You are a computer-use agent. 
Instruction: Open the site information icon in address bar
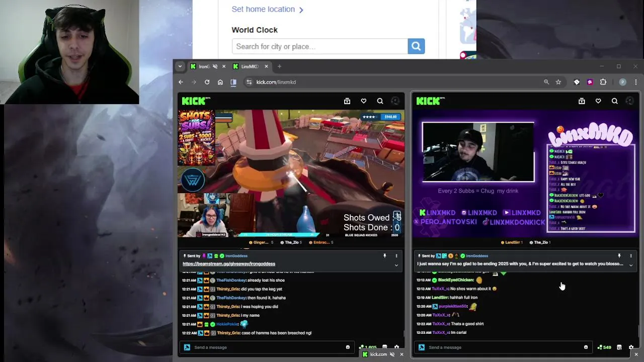(x=249, y=82)
